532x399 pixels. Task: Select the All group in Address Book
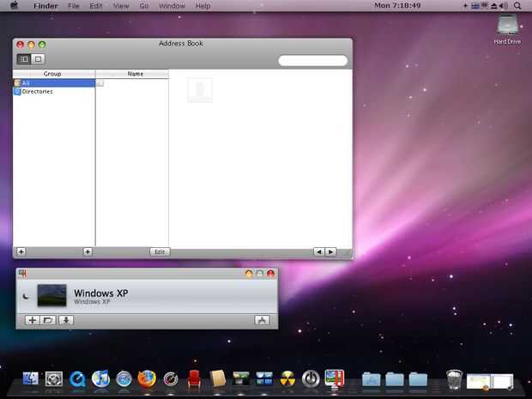click(x=54, y=82)
